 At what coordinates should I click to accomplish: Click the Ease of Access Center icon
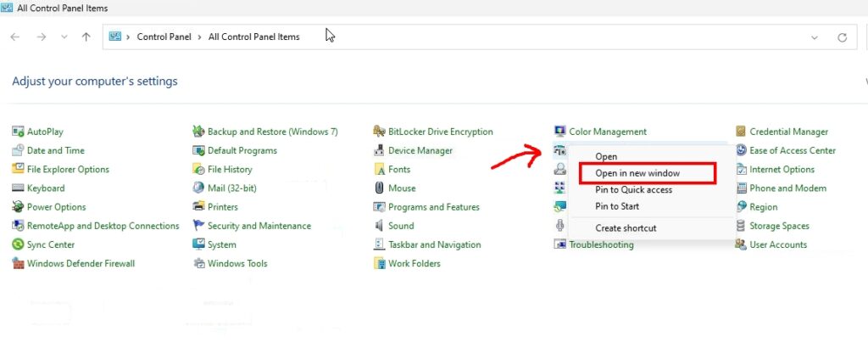[x=741, y=151]
